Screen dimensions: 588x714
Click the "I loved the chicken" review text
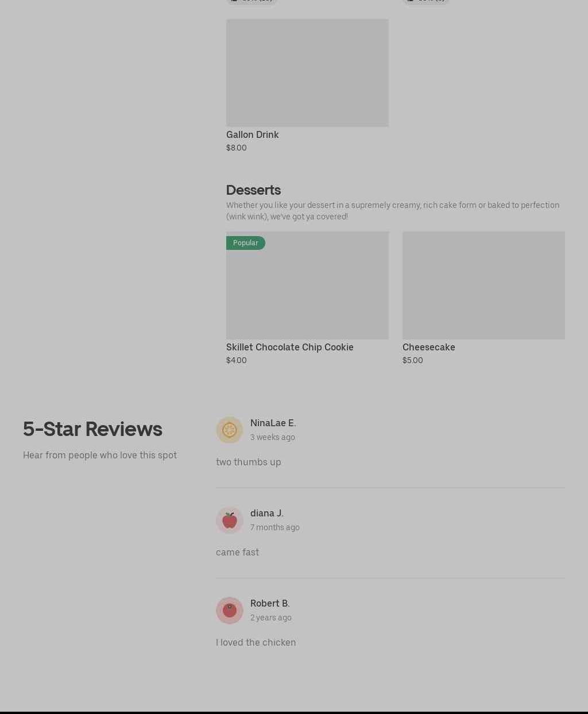pyautogui.click(x=256, y=642)
